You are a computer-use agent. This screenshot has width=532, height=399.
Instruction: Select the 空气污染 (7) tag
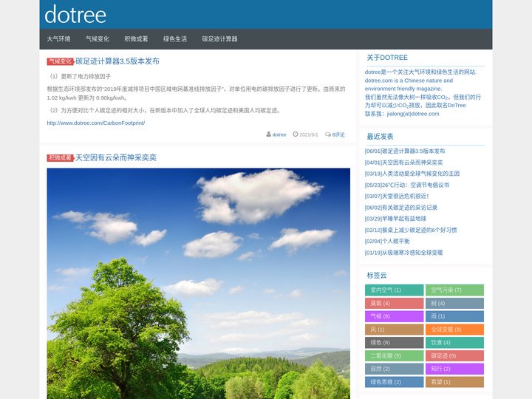click(454, 290)
